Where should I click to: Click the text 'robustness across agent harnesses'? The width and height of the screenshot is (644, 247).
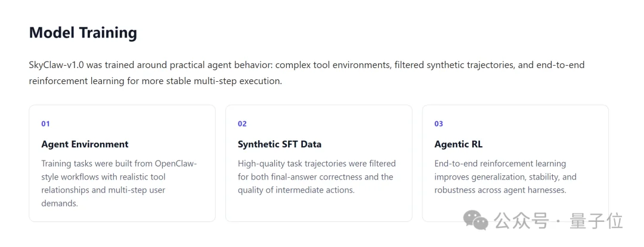click(500, 190)
